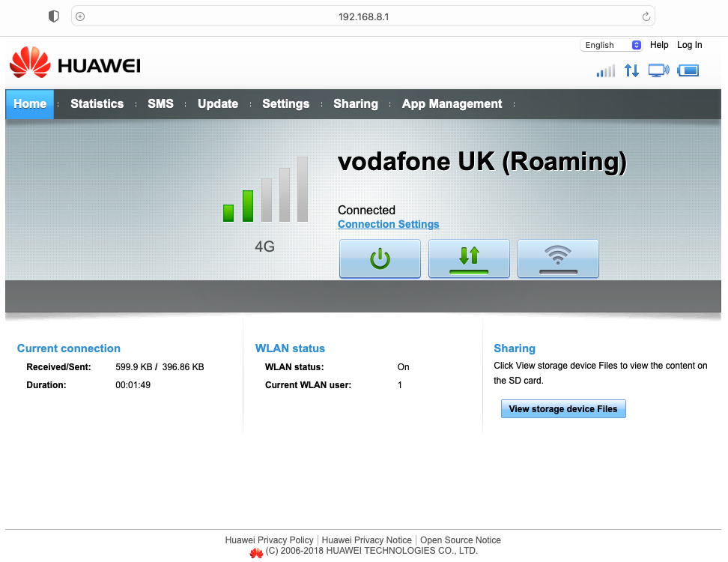Viewport: 728px width, 562px height.
Task: Toggle the WLAN Wi-Fi button
Action: 558,259
